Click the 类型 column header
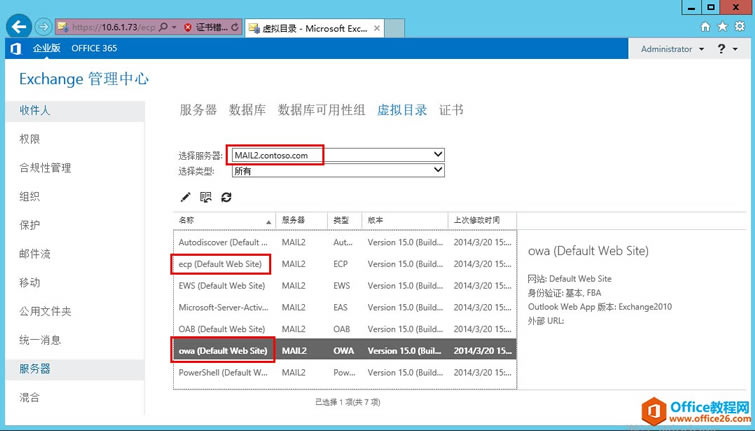 coord(344,220)
